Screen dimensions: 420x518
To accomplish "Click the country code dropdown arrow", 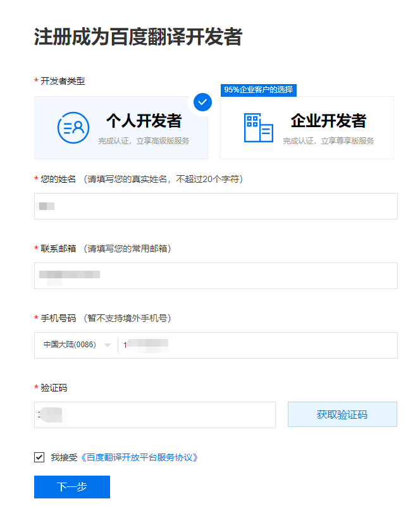I will point(107,345).
